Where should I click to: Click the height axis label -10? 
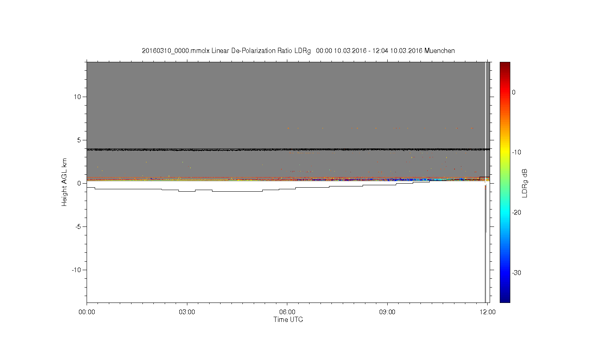pos(77,270)
